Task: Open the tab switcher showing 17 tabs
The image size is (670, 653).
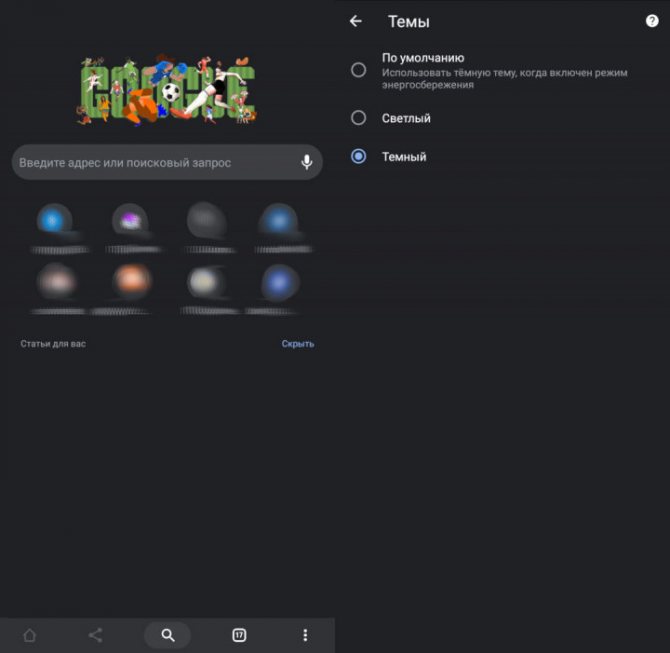Action: pos(239,635)
